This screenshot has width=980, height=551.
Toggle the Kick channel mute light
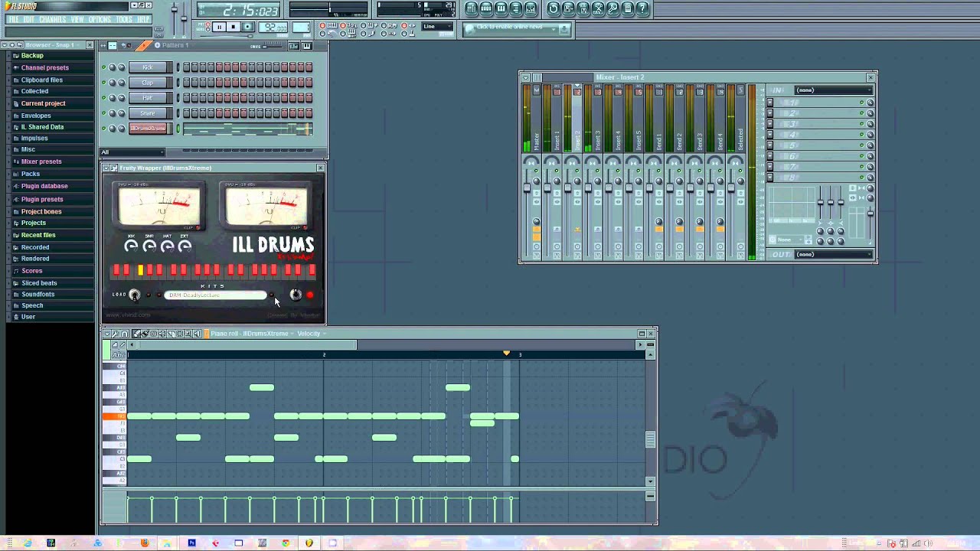(x=103, y=67)
